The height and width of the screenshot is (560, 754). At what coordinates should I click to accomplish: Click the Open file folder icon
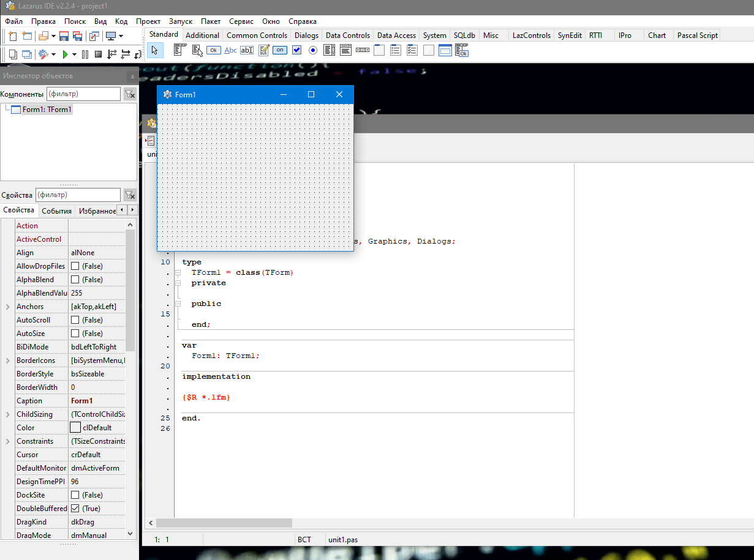[43, 36]
